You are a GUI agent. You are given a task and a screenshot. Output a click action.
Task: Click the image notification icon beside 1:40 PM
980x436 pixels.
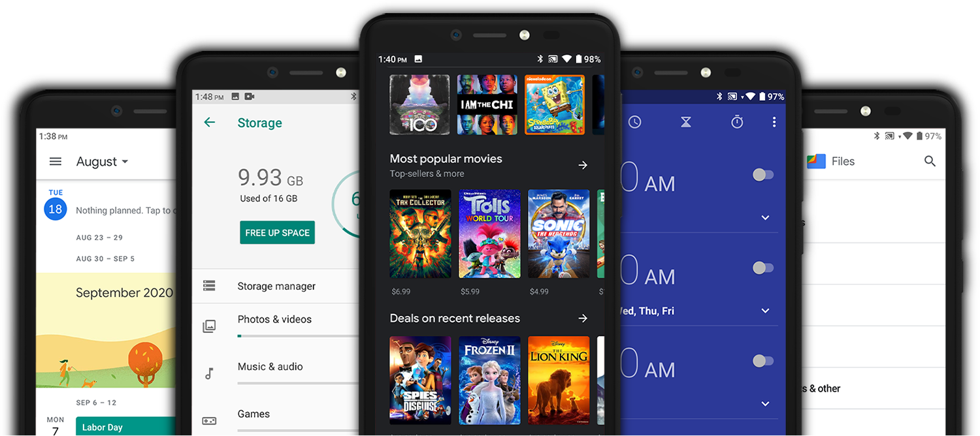click(x=418, y=59)
